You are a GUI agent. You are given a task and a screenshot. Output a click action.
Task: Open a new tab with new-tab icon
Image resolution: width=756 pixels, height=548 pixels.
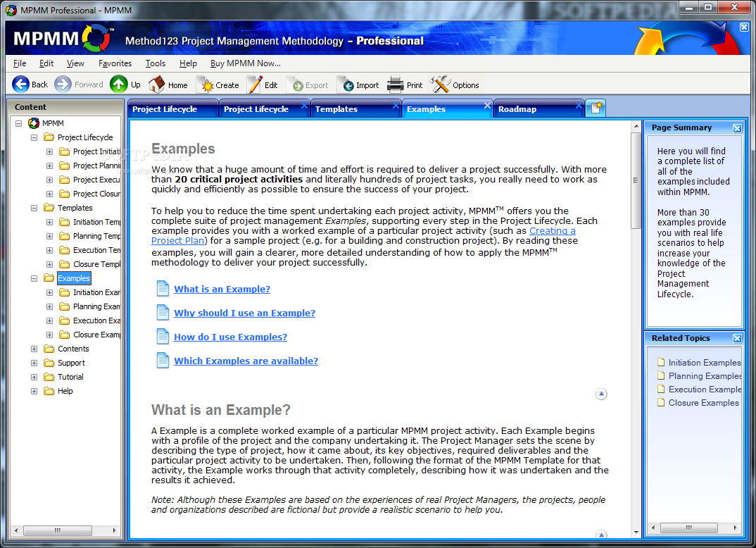click(596, 108)
